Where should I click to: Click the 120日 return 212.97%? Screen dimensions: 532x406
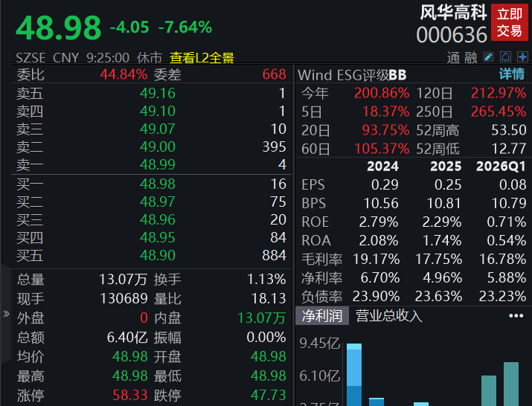[499, 93]
